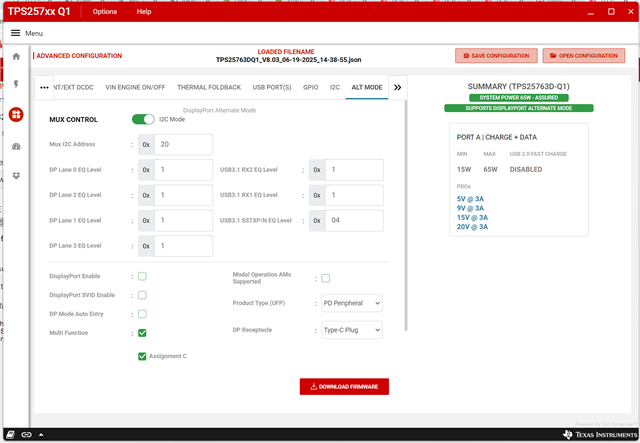Click the Texas Instruments logo
Screen dimensions: 640x443
click(600, 434)
